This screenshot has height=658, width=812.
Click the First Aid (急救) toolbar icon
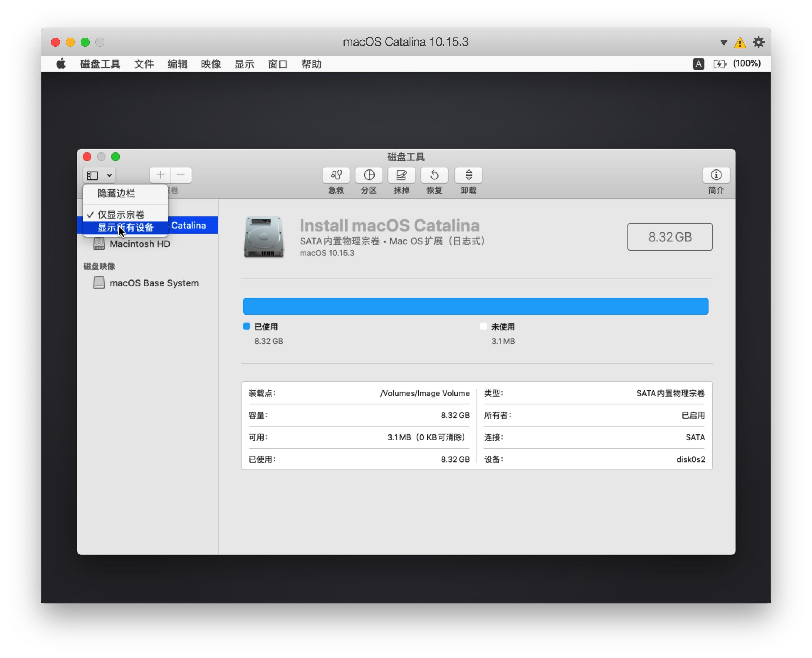click(336, 175)
